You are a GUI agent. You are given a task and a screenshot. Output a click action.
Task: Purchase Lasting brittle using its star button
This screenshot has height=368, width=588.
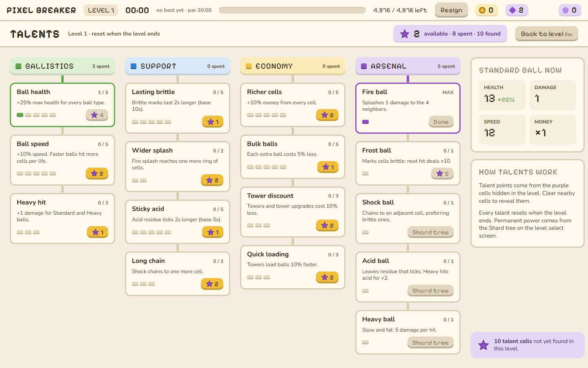(213, 122)
